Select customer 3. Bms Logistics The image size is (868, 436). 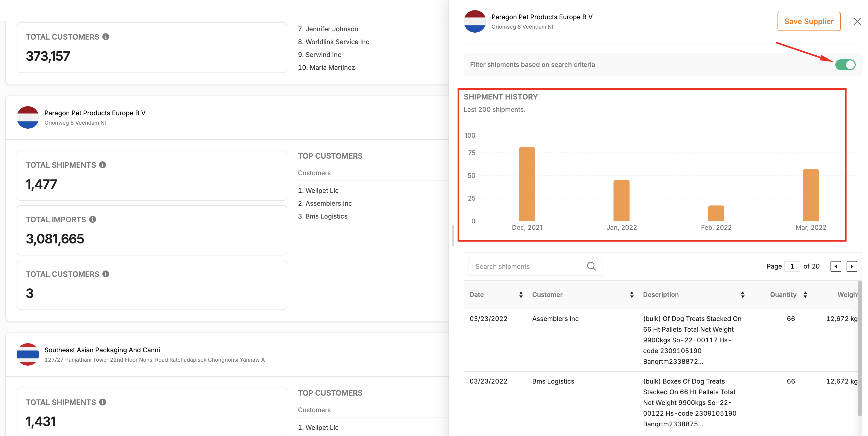tap(322, 216)
